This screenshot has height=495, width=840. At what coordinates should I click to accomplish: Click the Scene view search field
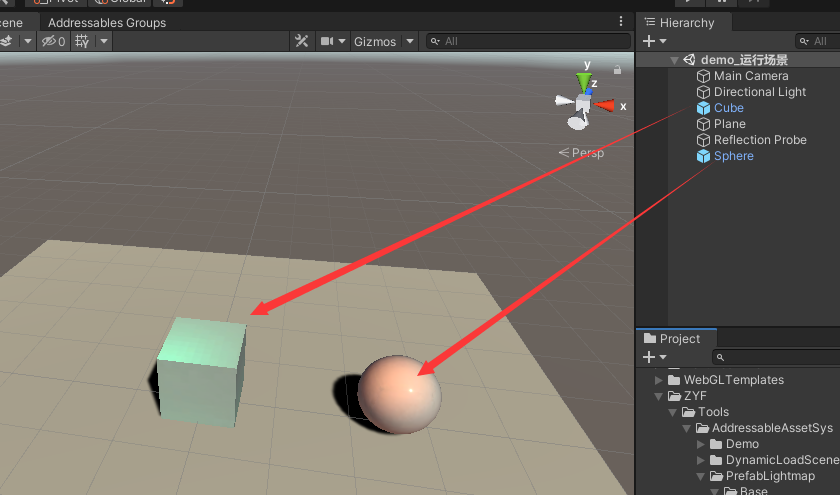coord(528,41)
